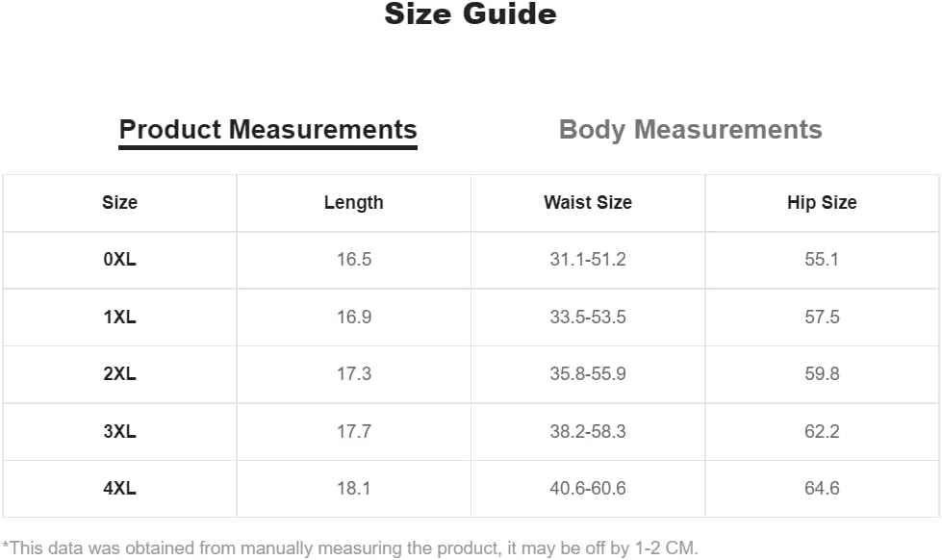The width and height of the screenshot is (942, 560).
Task: Select the 1XL size row label
Action: [119, 317]
